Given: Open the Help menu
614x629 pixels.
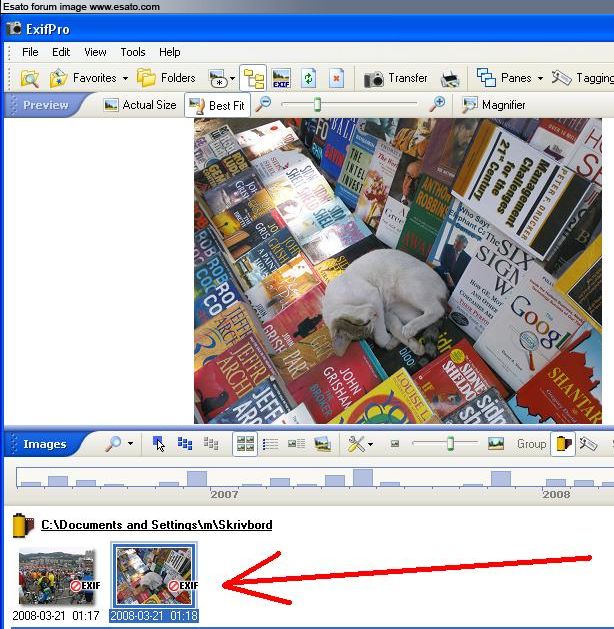Looking at the screenshot, I should 169,52.
